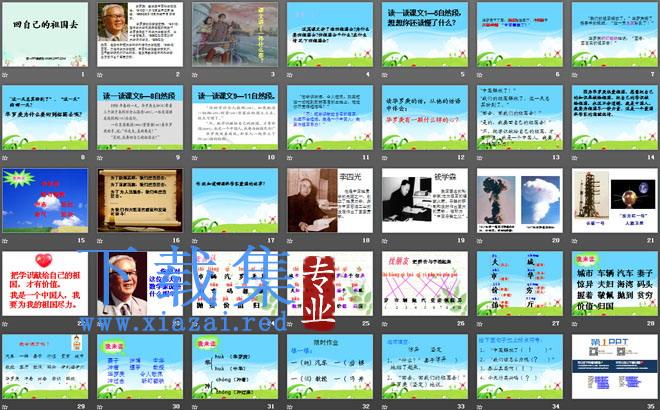Click the slide number 29 label
660x410 pixels.
[x=81, y=406]
